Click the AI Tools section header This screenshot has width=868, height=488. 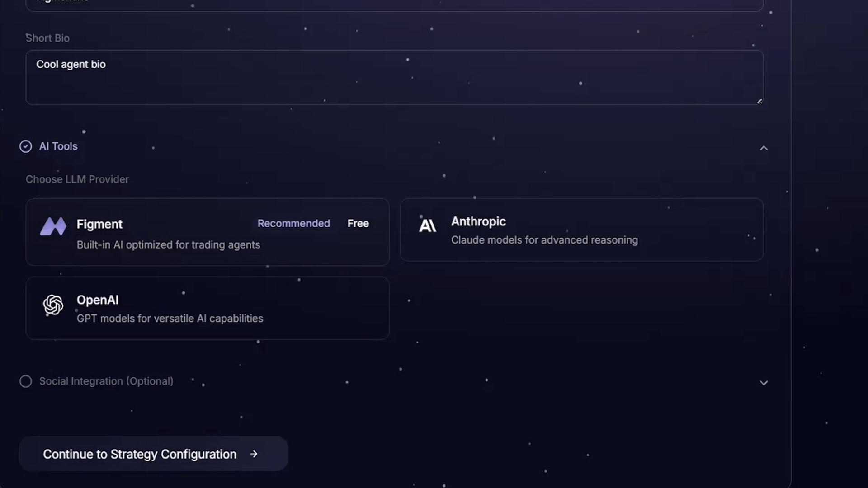[x=58, y=146]
